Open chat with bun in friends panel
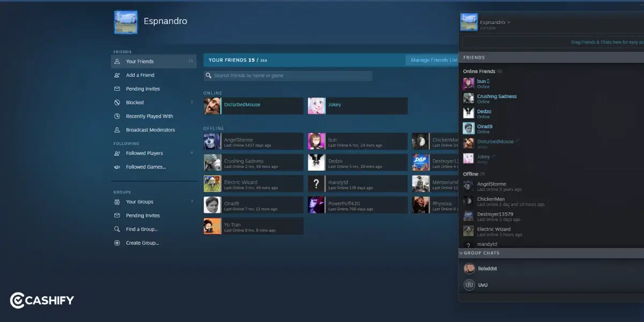Image resolution: width=644 pixels, height=322 pixels. 552,84
